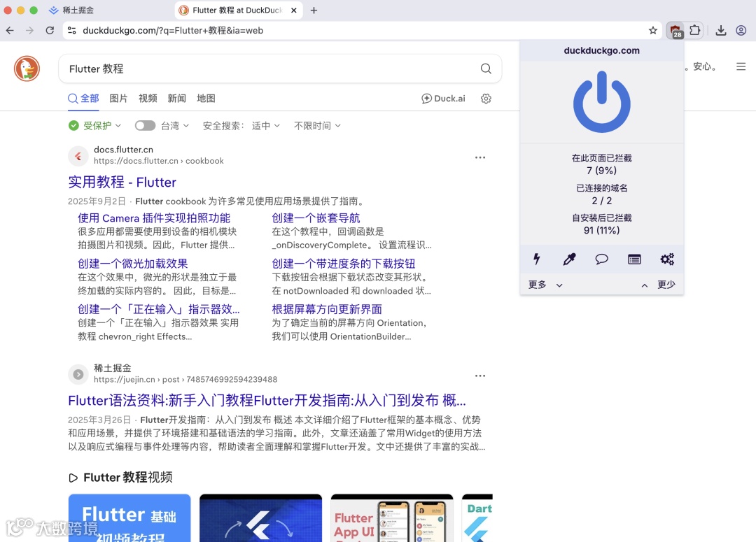
Task: Open 使用 Camera 插件实现拍照功能 link
Action: pos(154,217)
